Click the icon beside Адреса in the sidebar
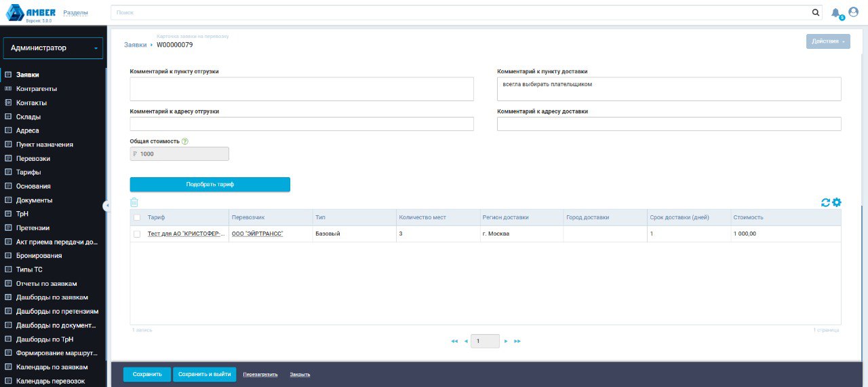 8,130
